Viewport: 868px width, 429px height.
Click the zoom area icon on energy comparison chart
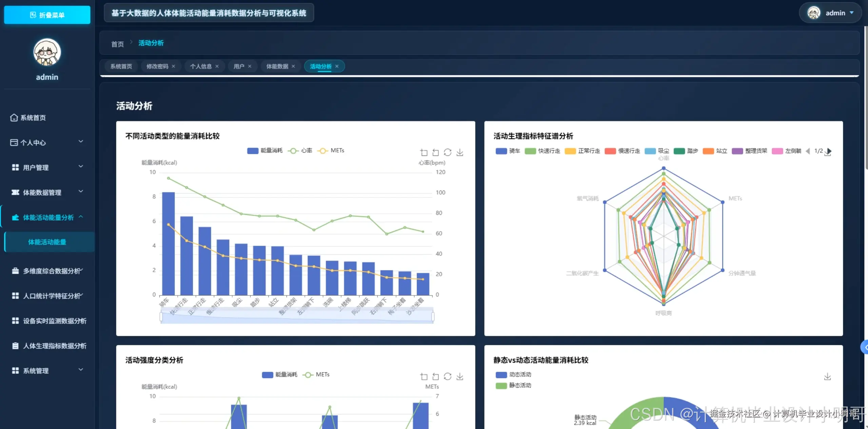click(424, 152)
